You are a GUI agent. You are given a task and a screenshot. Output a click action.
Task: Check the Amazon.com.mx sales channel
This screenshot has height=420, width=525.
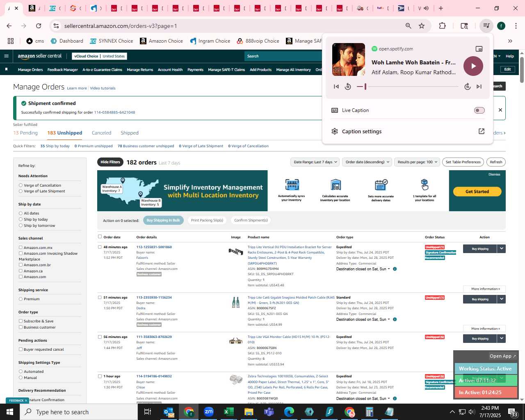coord(21,248)
